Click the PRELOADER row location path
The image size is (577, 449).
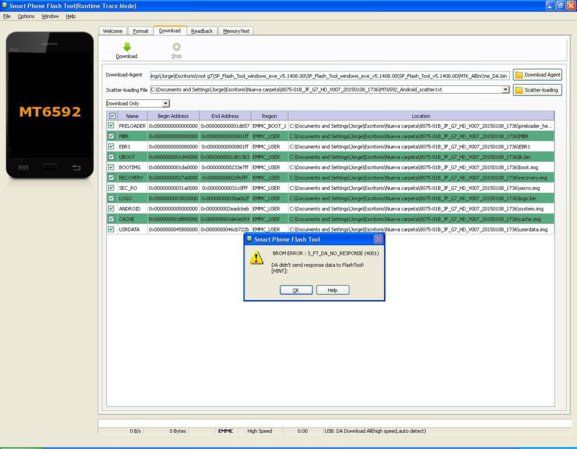click(421, 126)
